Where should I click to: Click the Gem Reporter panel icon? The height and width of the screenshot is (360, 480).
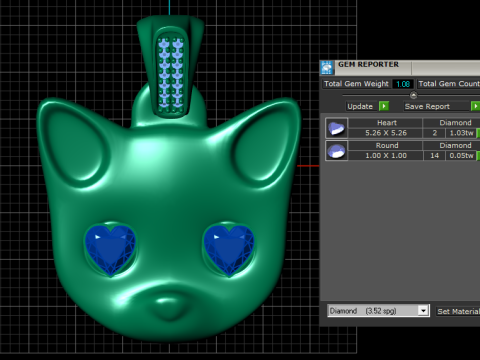[327, 68]
